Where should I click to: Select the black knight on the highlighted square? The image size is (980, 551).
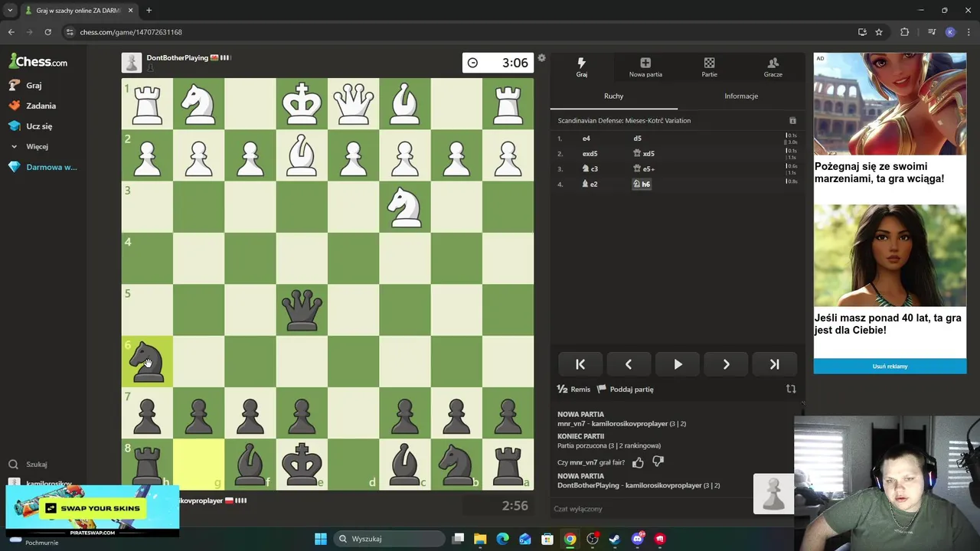[x=147, y=361]
